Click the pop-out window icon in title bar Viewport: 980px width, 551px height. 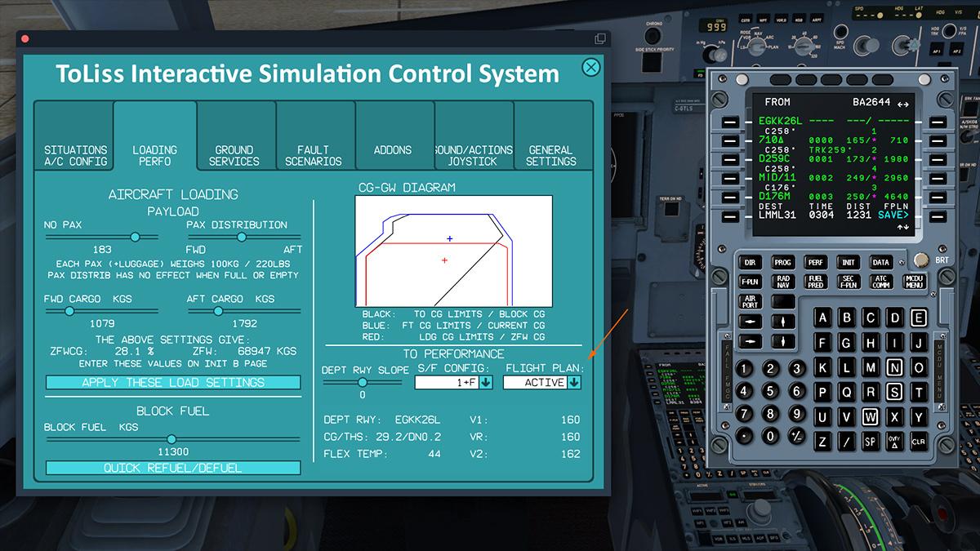[600, 38]
